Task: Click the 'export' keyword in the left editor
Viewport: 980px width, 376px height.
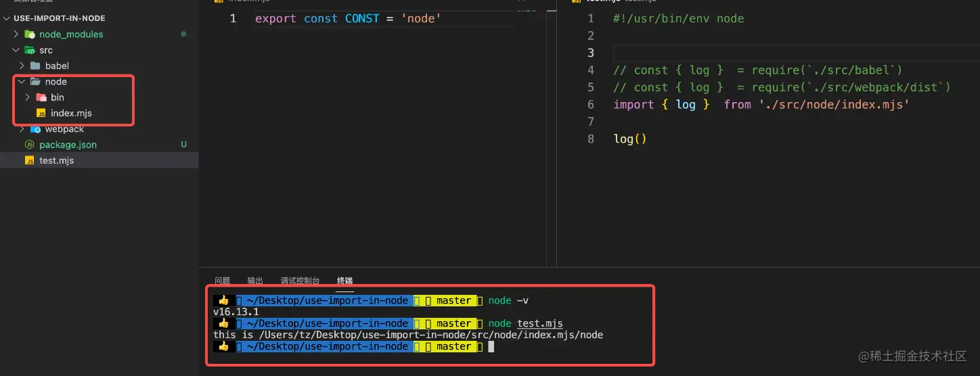Action: tap(275, 18)
